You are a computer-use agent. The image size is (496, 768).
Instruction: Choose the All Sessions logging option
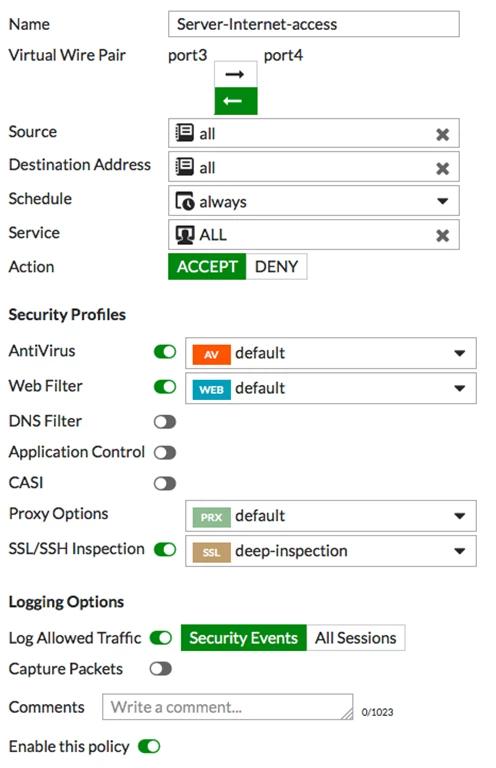tap(356, 638)
